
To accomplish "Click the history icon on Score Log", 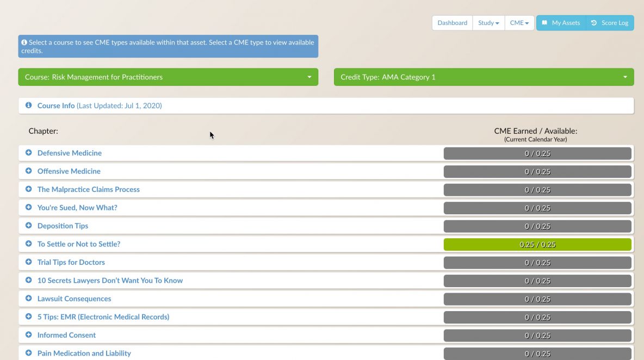I will point(594,23).
